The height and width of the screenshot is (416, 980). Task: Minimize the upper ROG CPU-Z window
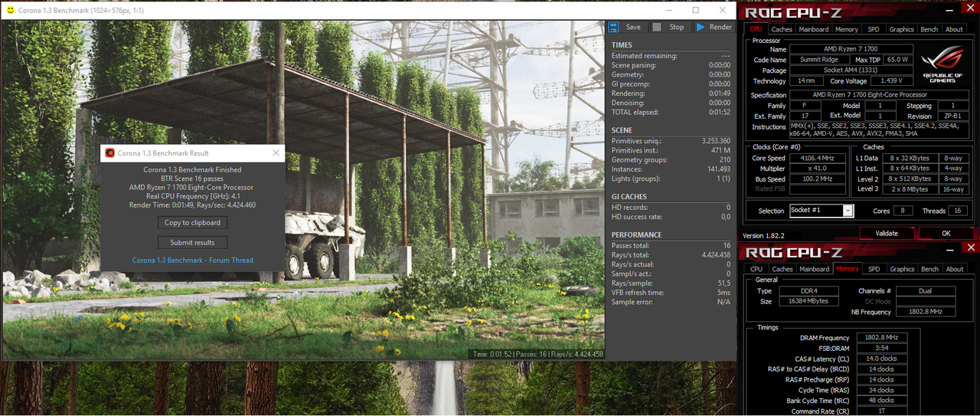point(951,11)
